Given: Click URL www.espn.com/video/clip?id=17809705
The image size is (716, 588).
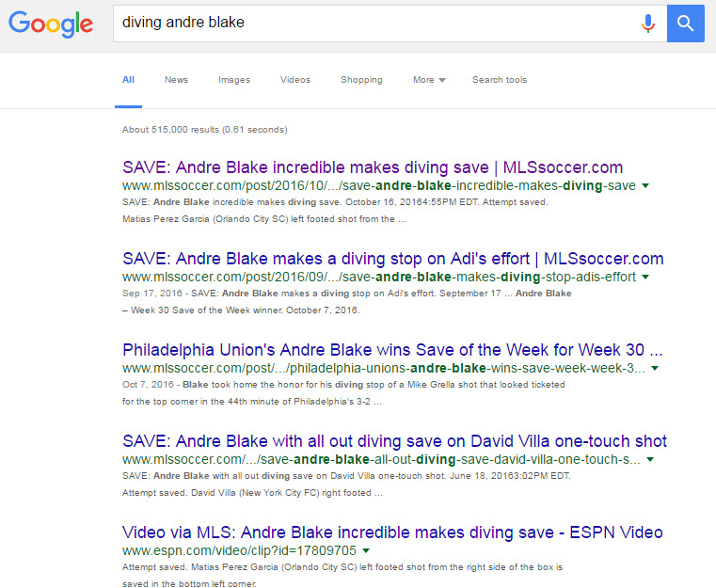Looking at the screenshot, I should [239, 551].
